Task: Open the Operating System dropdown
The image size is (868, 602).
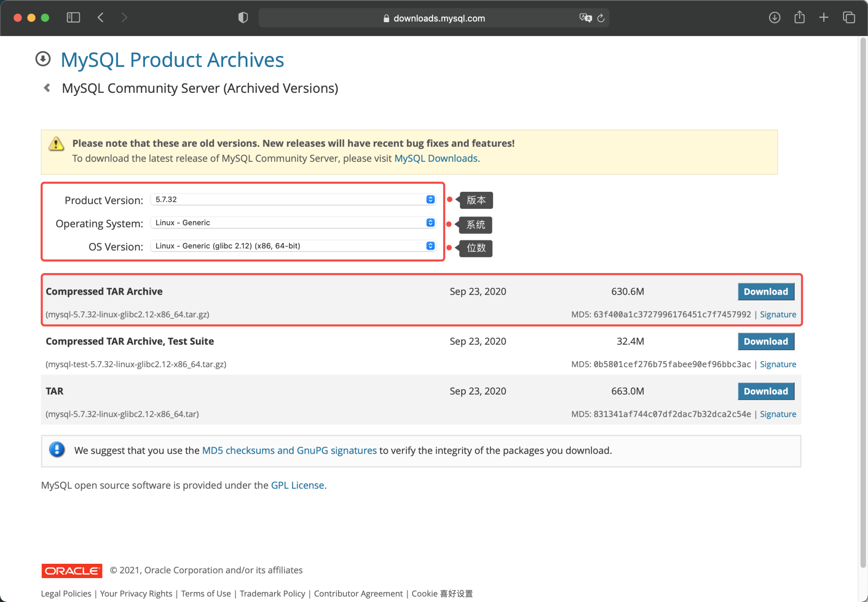Action: click(x=293, y=223)
